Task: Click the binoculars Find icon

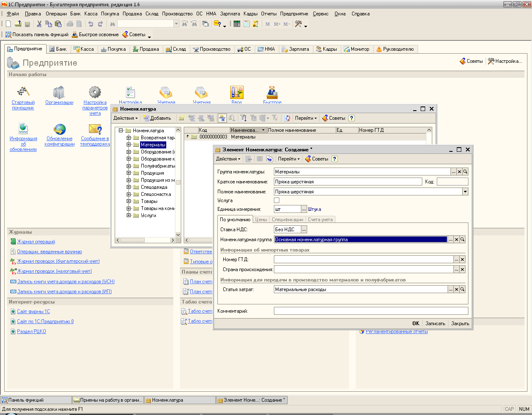Action: click(112, 24)
